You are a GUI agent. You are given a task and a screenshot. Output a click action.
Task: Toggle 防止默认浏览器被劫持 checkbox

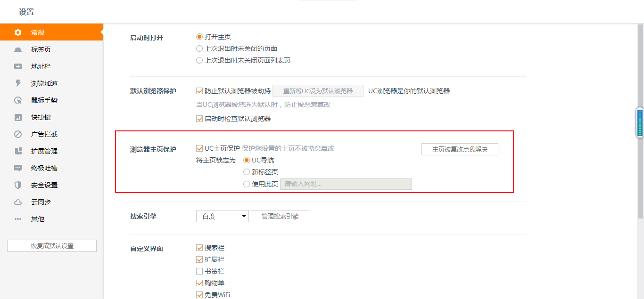click(199, 91)
